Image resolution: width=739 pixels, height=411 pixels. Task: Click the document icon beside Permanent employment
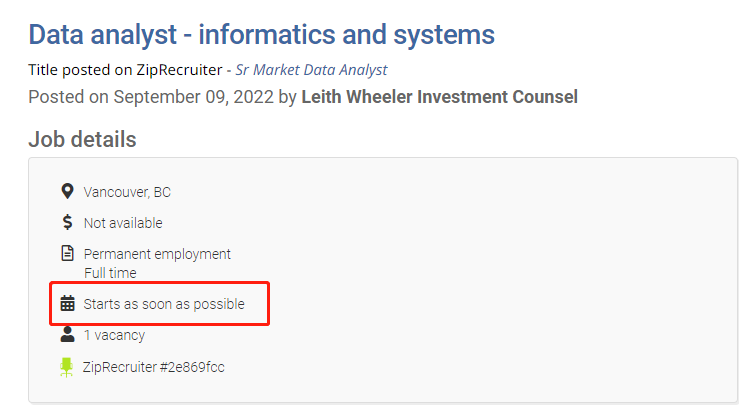(67, 253)
